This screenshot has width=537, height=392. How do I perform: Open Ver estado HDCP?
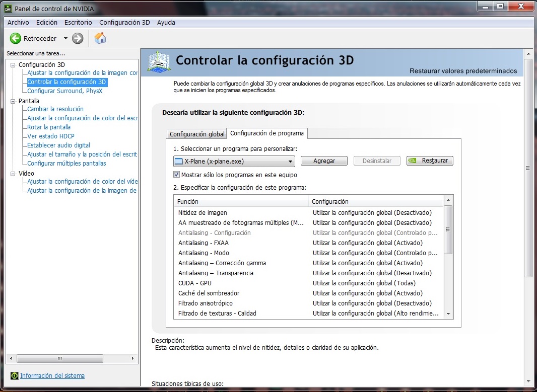(x=51, y=136)
